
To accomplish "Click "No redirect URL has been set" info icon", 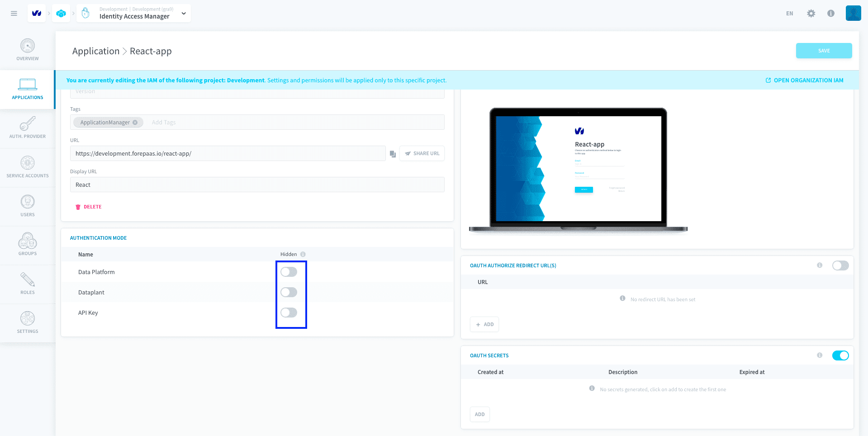I will pos(622,299).
